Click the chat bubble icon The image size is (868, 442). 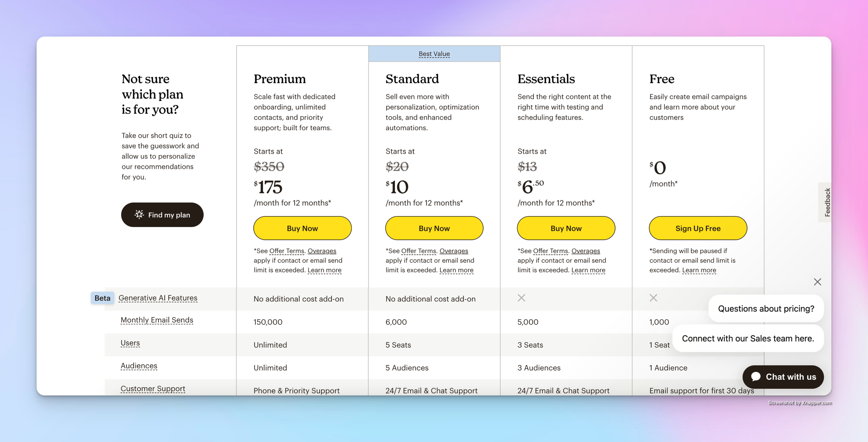[x=756, y=376]
